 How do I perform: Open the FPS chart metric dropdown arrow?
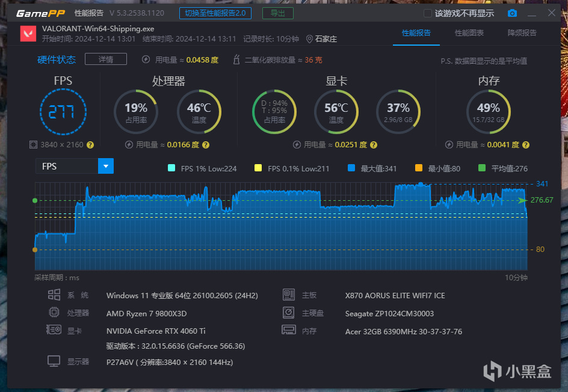point(106,166)
